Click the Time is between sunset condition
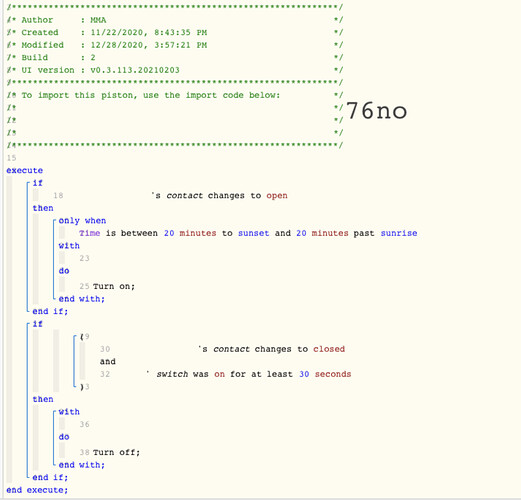The width and height of the screenshot is (521, 500). 248,233
